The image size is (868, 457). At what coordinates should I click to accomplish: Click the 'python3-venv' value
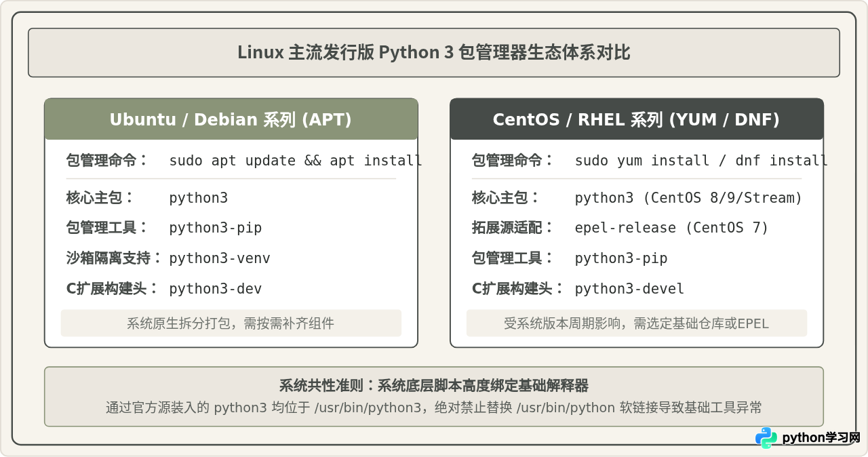tap(220, 258)
